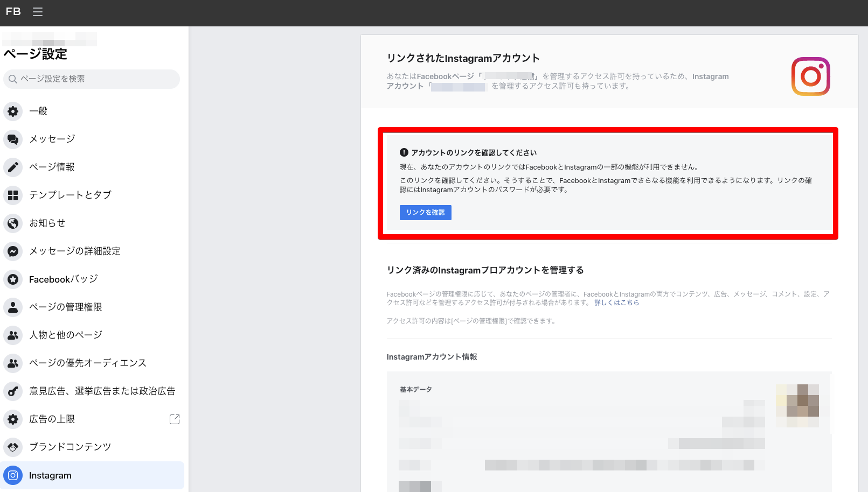
Task: Click the リンクを確認 blue button
Action: click(425, 213)
